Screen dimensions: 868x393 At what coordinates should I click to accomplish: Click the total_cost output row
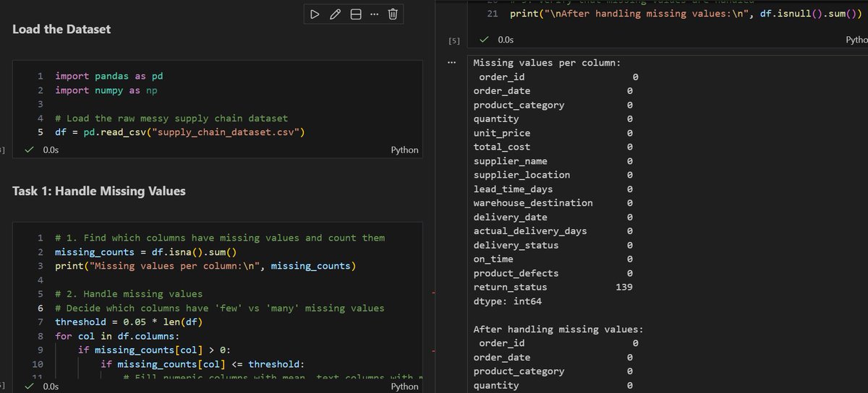click(553, 147)
